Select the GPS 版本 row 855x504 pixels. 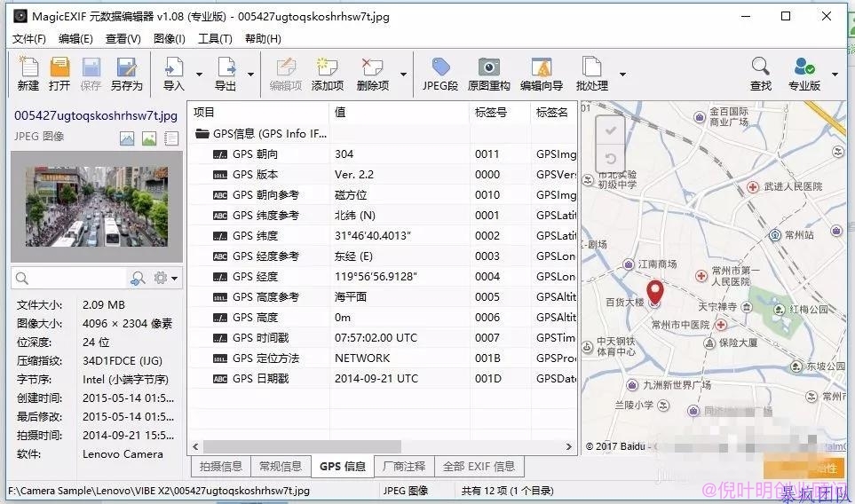point(383,174)
